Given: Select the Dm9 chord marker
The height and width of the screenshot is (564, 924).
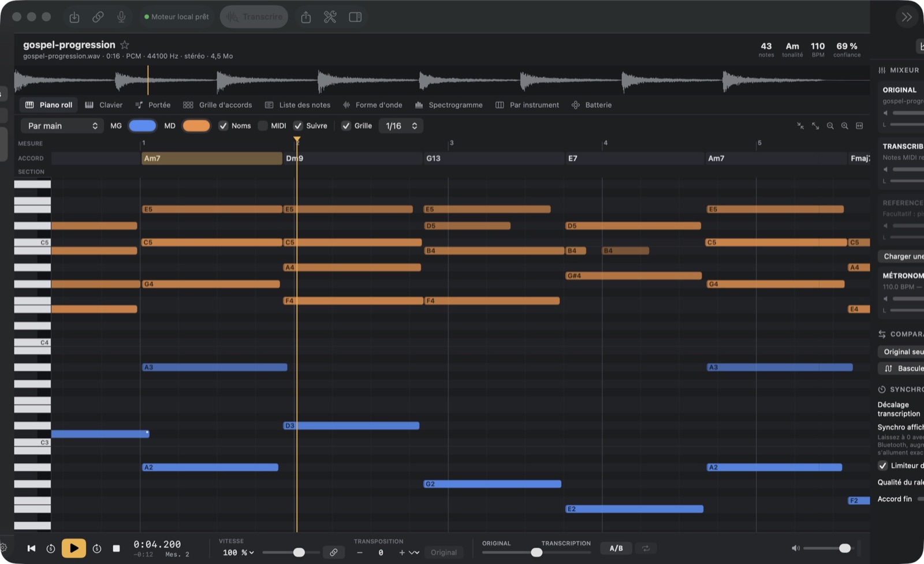Looking at the screenshot, I should 353,158.
